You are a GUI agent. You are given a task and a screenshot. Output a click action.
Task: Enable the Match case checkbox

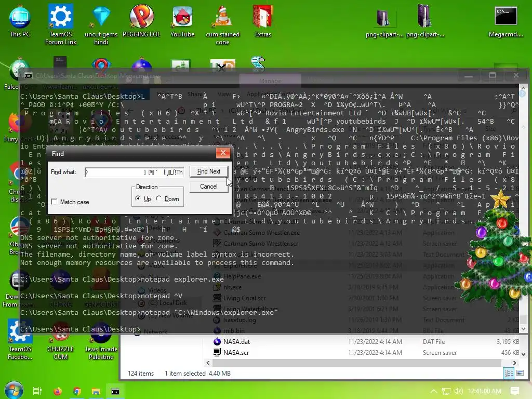point(54,202)
